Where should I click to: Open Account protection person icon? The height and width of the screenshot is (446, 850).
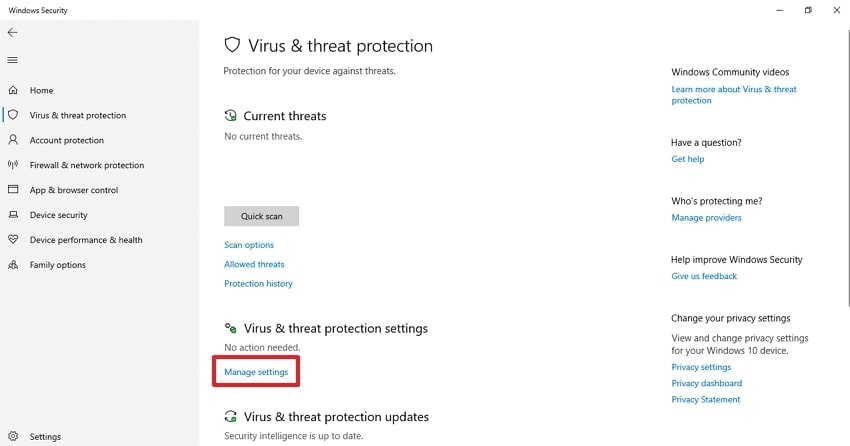point(13,140)
